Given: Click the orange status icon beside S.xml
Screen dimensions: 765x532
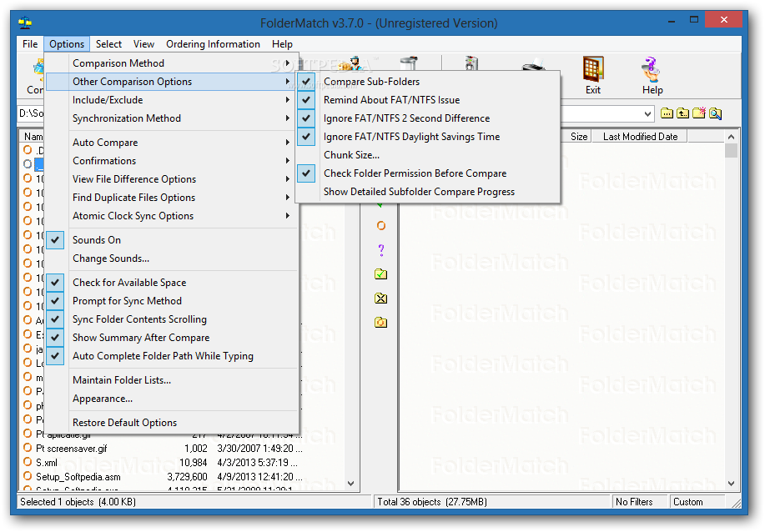Looking at the screenshot, I should (28, 462).
